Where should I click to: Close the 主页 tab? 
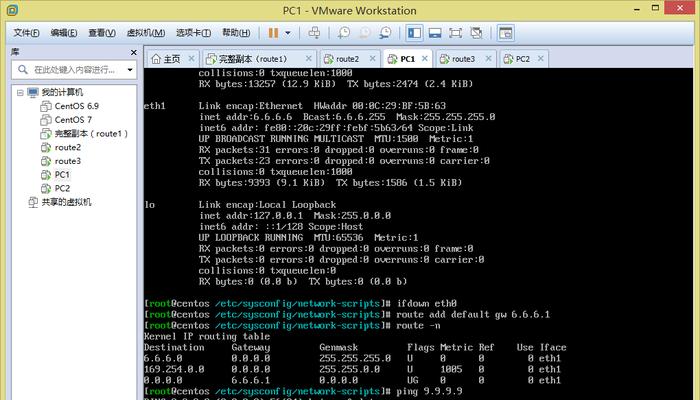coord(192,58)
